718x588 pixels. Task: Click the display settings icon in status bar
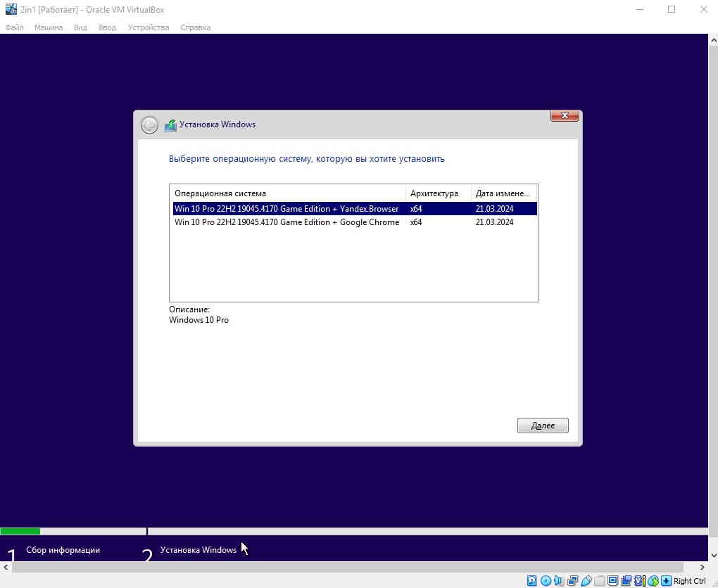point(612,581)
